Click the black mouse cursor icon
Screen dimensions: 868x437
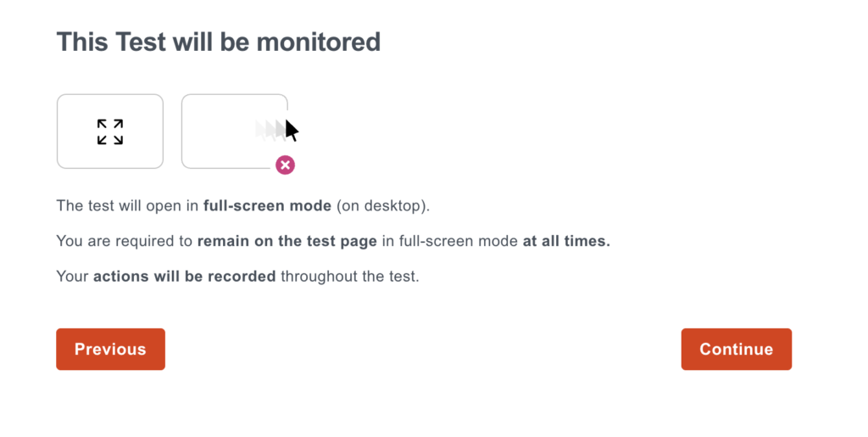(292, 130)
